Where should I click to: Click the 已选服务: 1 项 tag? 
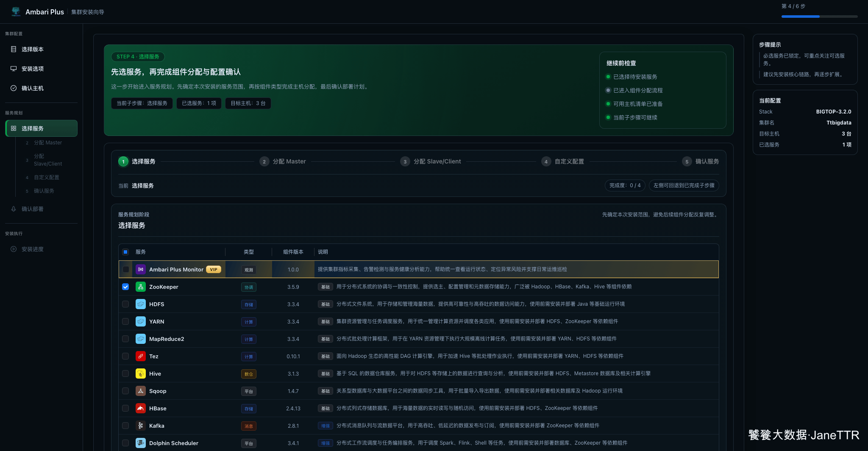(199, 103)
